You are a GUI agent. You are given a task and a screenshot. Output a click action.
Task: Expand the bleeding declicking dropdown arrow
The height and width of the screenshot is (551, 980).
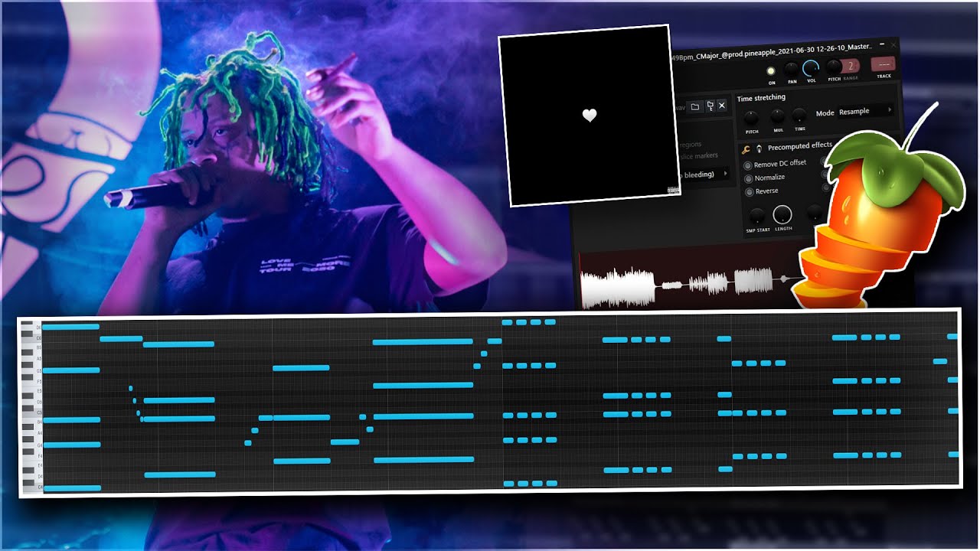[725, 174]
